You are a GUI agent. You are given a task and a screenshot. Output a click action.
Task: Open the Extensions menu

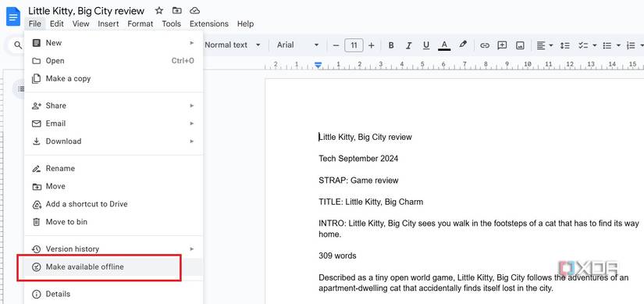point(209,24)
